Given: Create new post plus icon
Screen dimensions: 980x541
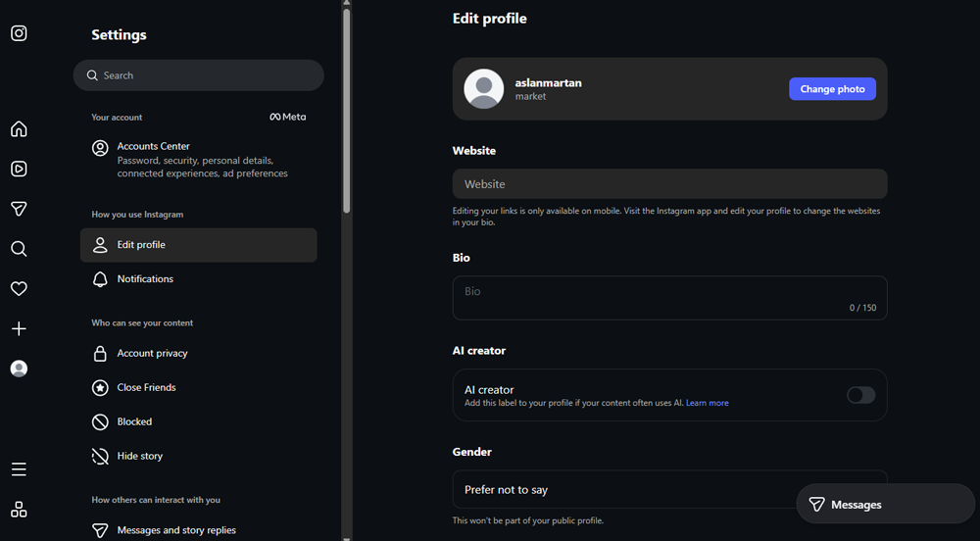Looking at the screenshot, I should pyautogui.click(x=19, y=328).
